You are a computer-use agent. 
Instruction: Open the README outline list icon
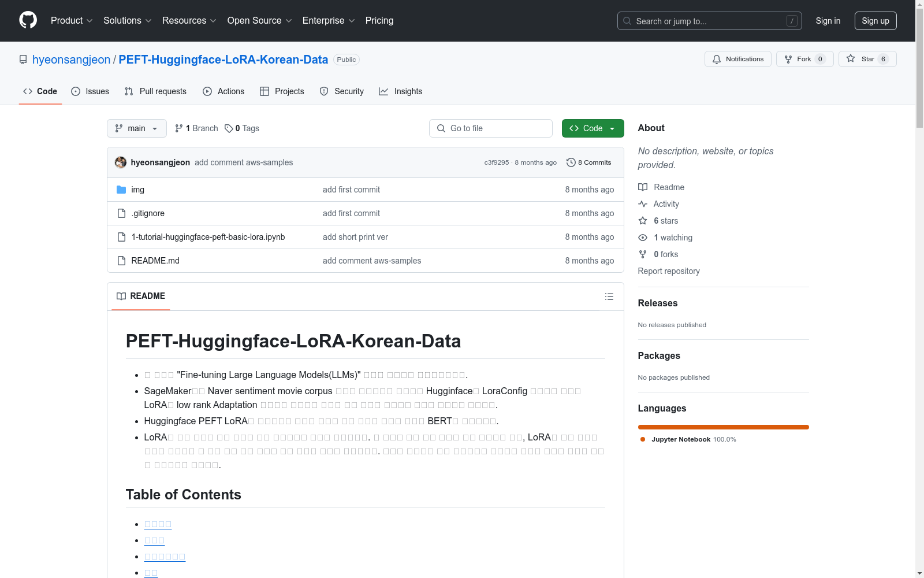click(609, 297)
